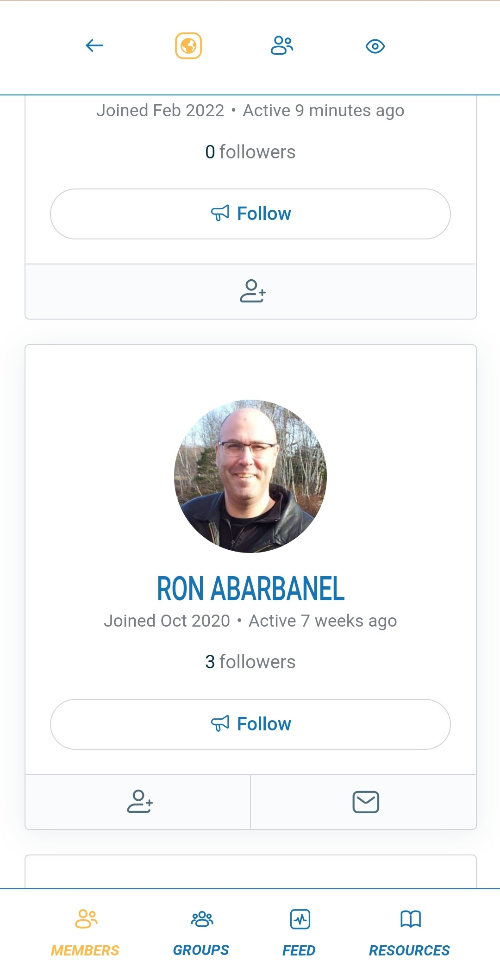This screenshot has height=980, width=500.
Task: Tap the megaphone icon on Ron's Follow button
Action: click(220, 723)
